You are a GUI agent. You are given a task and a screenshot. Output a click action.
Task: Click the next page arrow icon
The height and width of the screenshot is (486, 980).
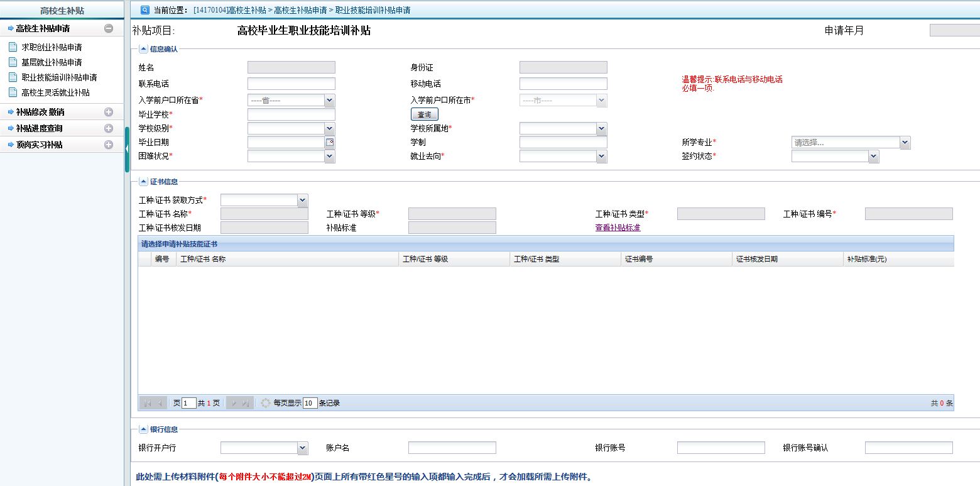pos(234,402)
